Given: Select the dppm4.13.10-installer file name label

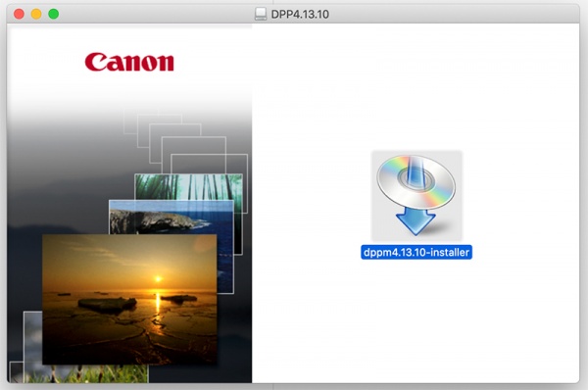Looking at the screenshot, I should point(416,253).
